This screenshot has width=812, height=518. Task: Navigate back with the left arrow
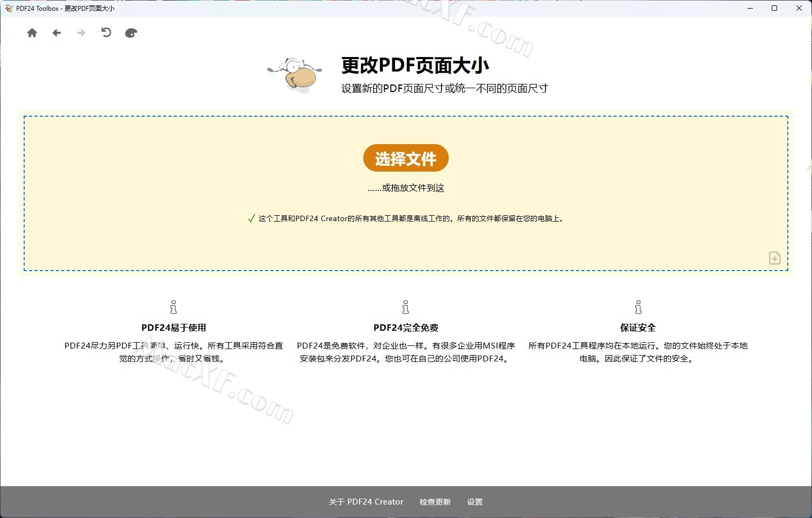point(56,33)
